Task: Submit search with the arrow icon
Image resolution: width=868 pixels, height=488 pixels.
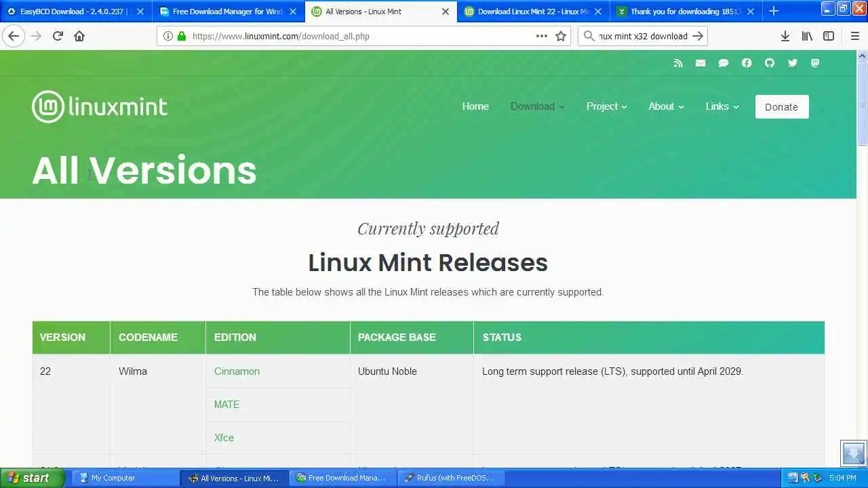Action: point(698,36)
